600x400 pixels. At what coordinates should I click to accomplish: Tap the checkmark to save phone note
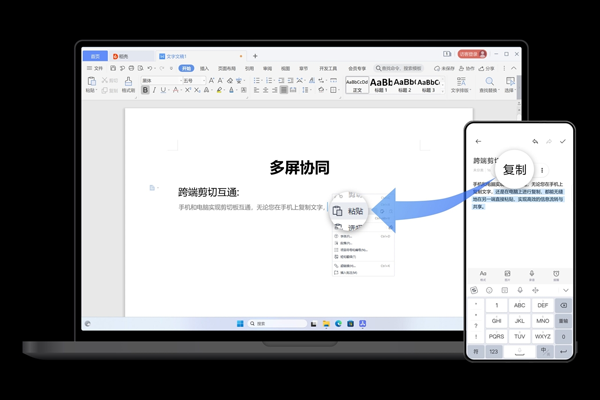(x=563, y=142)
